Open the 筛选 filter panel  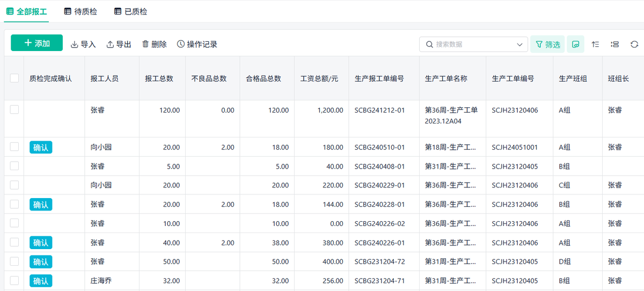click(x=547, y=44)
